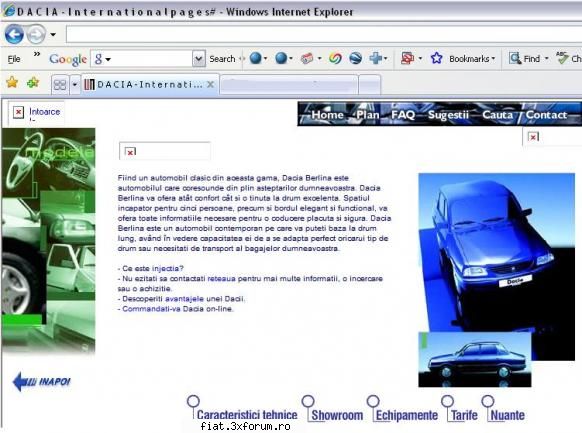This screenshot has height=433, width=582.
Task: Click in the address bar field
Action: (x=324, y=35)
